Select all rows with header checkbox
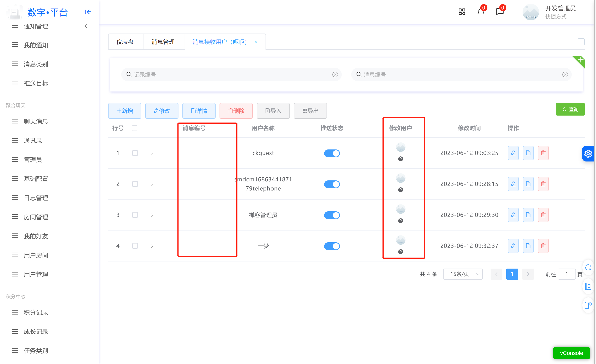This screenshot has height=364, width=596. 135,128
